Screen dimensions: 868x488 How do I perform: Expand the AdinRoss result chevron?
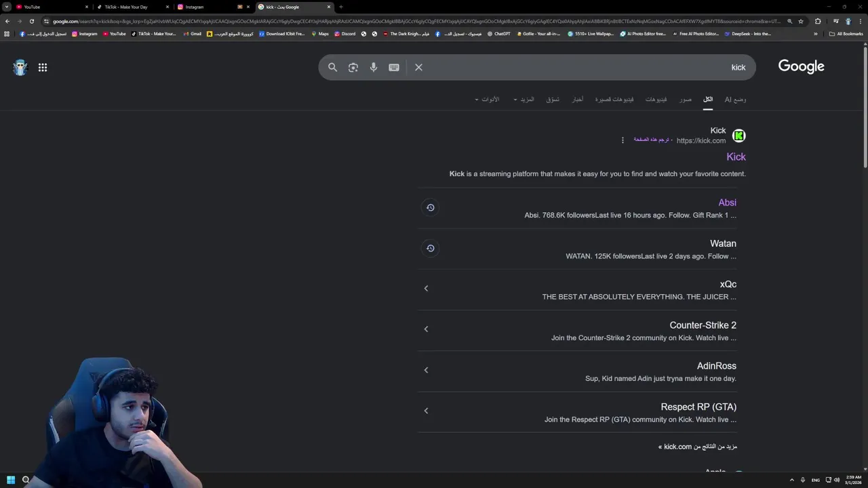[426, 370]
